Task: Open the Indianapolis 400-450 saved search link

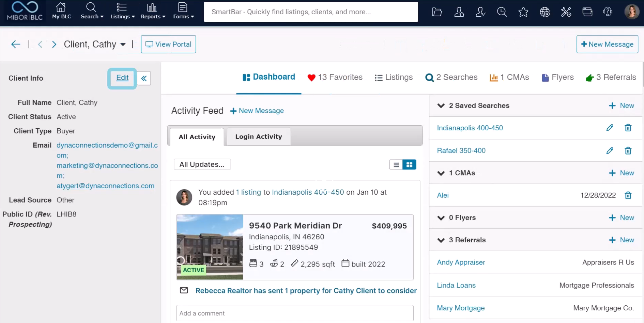Action: click(x=470, y=128)
